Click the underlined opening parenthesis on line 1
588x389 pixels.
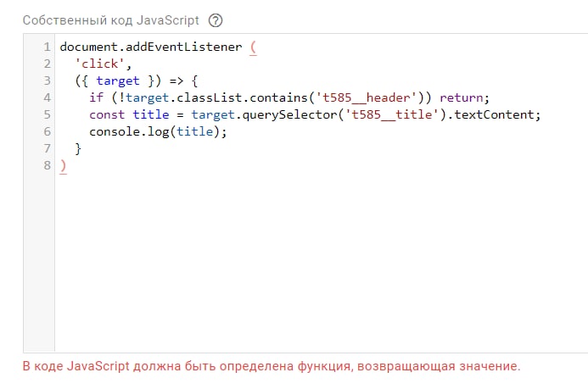tap(253, 47)
